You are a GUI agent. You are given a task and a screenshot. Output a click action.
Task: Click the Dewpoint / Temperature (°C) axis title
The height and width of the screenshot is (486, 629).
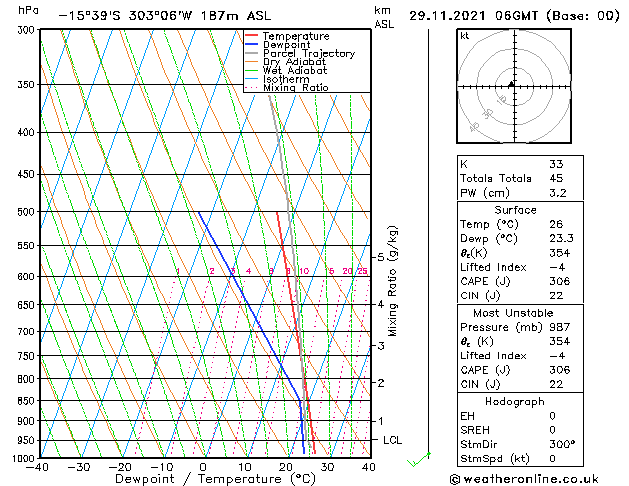pos(215,479)
